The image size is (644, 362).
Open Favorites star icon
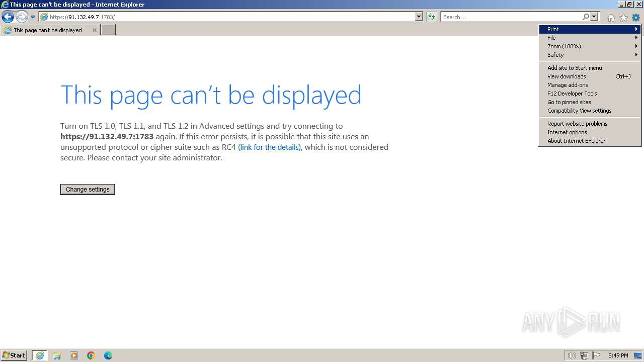(x=623, y=18)
